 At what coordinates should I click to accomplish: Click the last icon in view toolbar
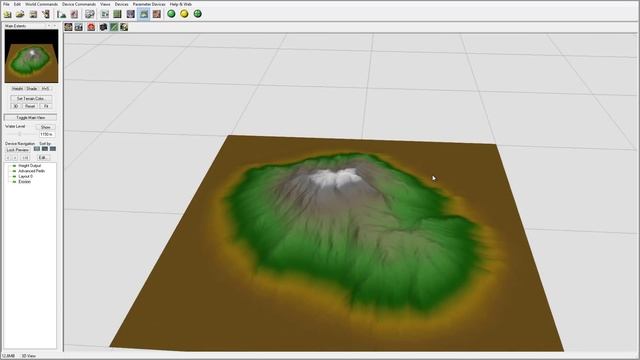(x=124, y=27)
